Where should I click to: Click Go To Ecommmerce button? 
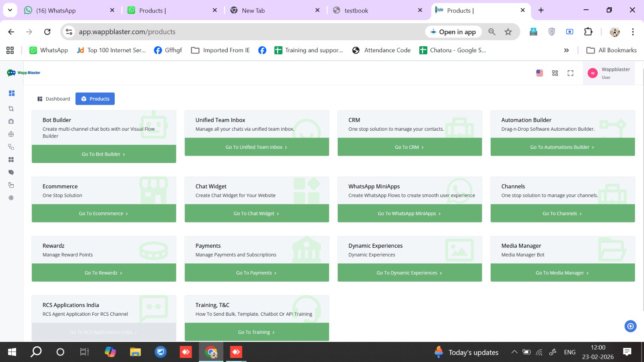tap(104, 214)
